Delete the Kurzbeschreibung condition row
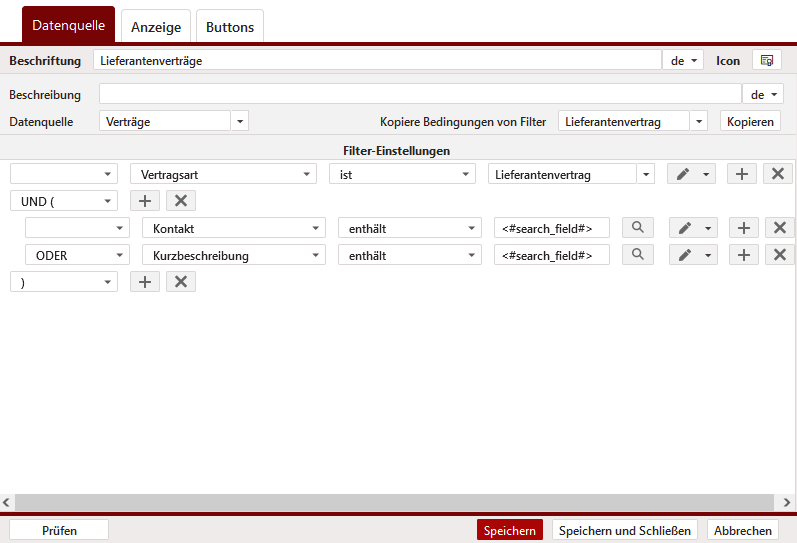The height and width of the screenshot is (543, 797). 780,255
